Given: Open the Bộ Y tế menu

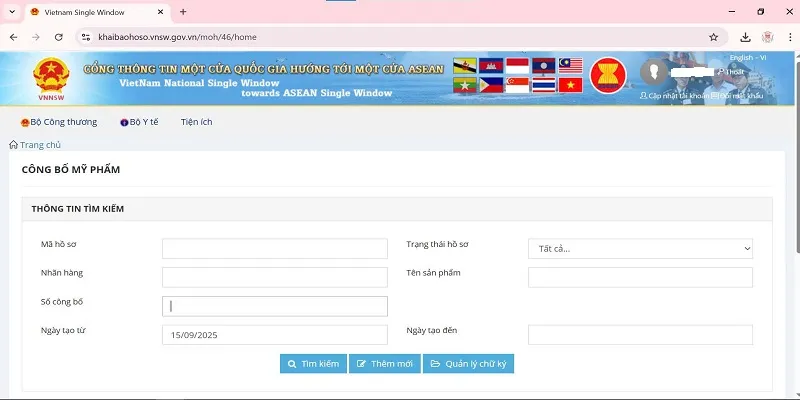Looking at the screenshot, I should (138, 122).
